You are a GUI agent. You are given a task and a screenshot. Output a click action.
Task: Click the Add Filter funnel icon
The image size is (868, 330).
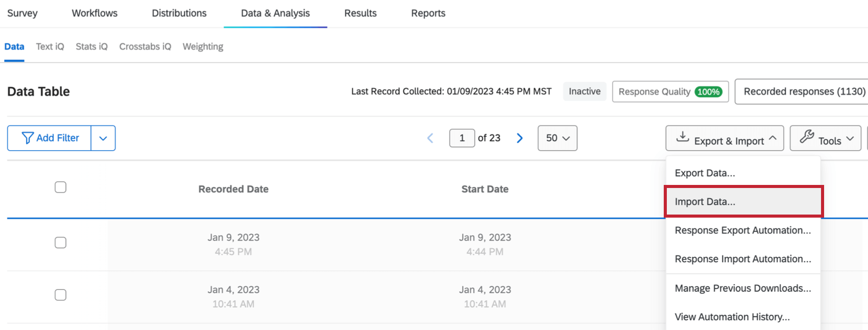[x=28, y=138]
